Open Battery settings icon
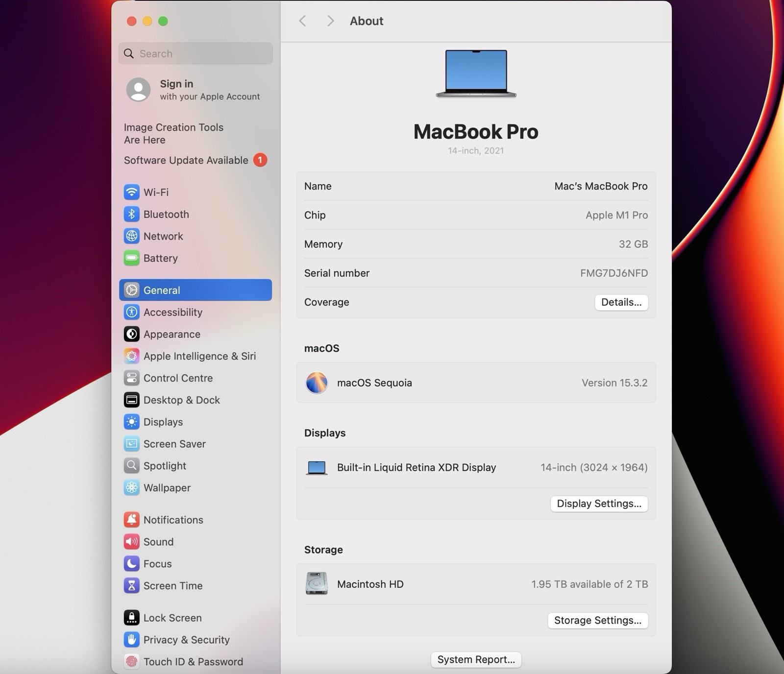 (131, 258)
